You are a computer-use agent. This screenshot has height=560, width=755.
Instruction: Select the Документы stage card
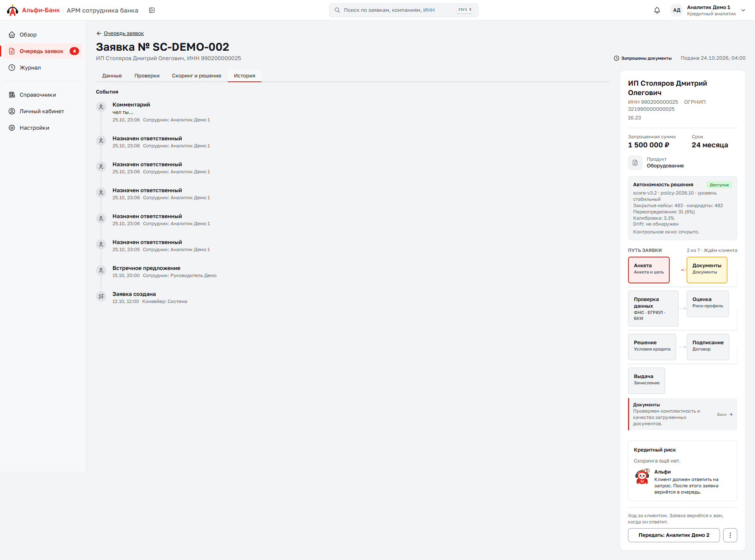pyautogui.click(x=707, y=270)
